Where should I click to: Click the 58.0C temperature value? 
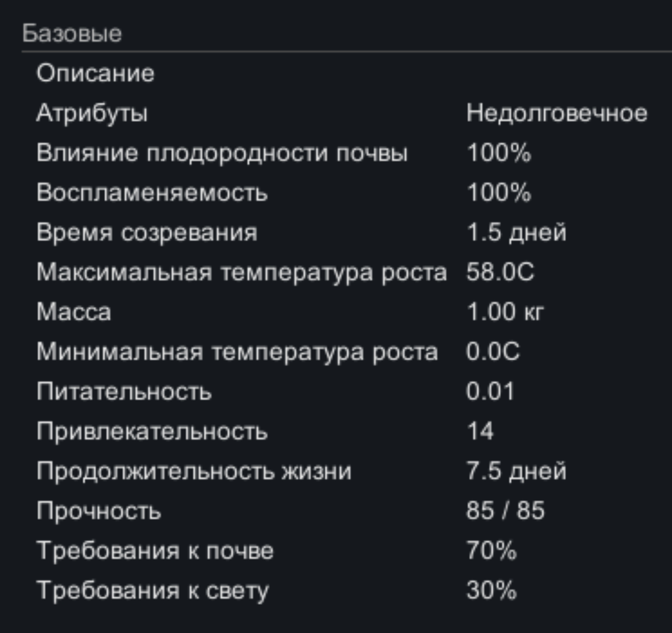500,272
